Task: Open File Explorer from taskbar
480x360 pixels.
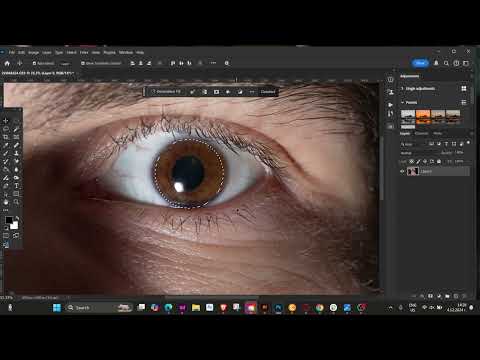Action: click(196, 308)
